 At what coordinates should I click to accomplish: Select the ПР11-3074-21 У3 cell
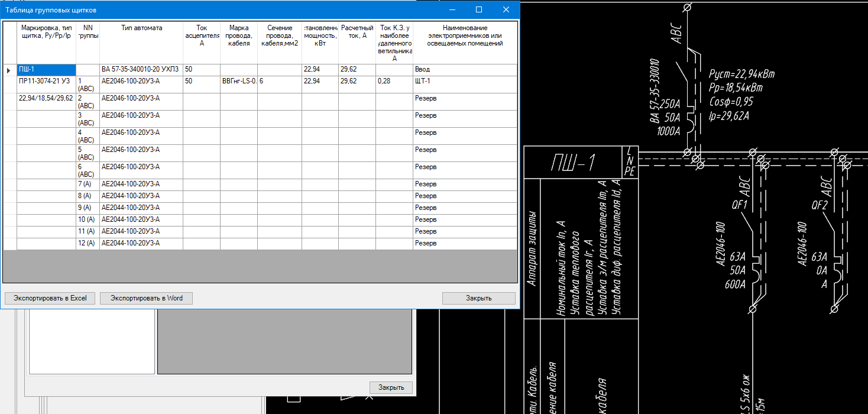pyautogui.click(x=46, y=81)
